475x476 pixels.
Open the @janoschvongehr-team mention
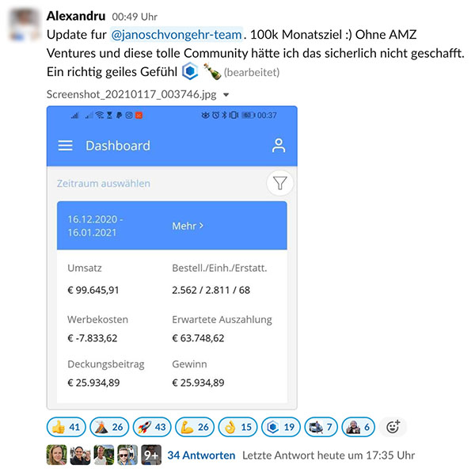(177, 34)
